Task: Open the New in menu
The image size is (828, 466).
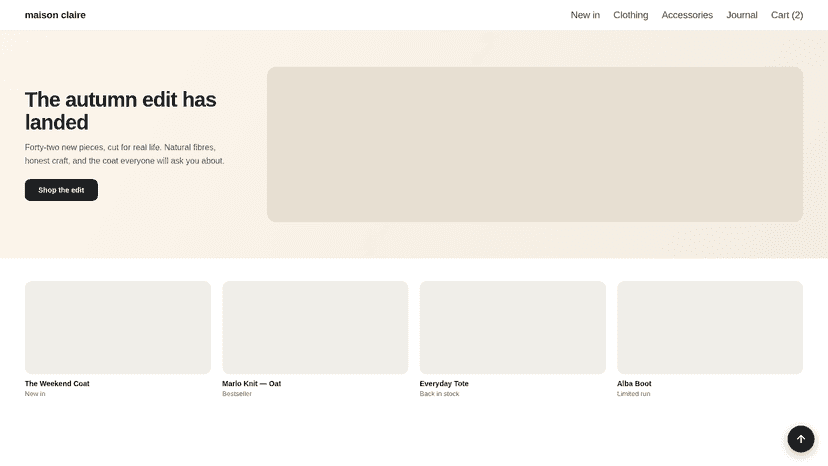Action: [585, 15]
